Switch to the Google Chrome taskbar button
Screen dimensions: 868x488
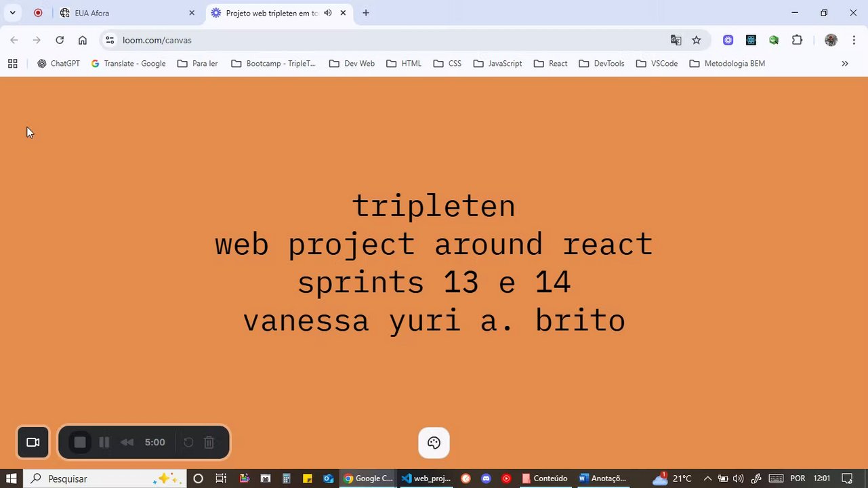coord(369,479)
